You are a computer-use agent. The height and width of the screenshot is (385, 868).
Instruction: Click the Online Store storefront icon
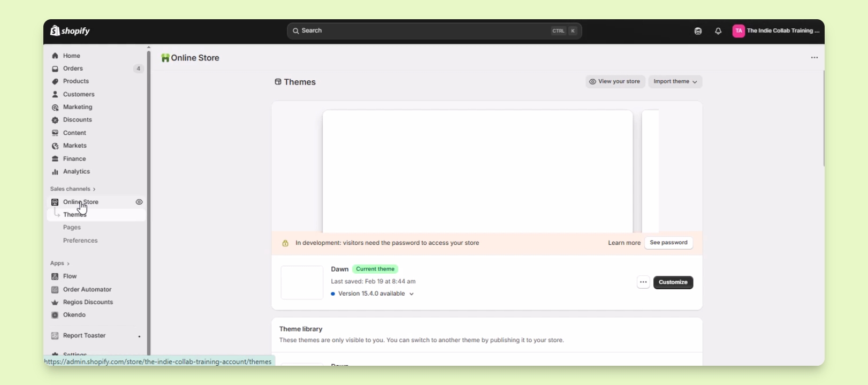(x=55, y=202)
